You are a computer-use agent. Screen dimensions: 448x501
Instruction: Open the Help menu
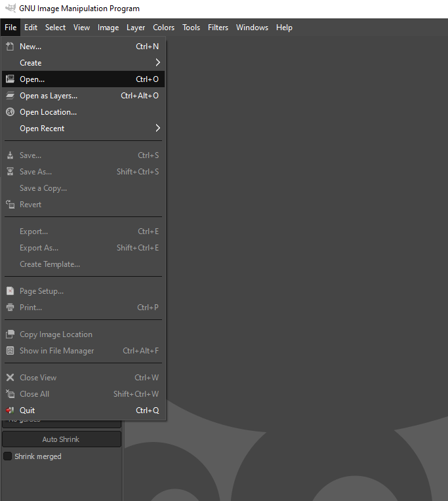(284, 28)
